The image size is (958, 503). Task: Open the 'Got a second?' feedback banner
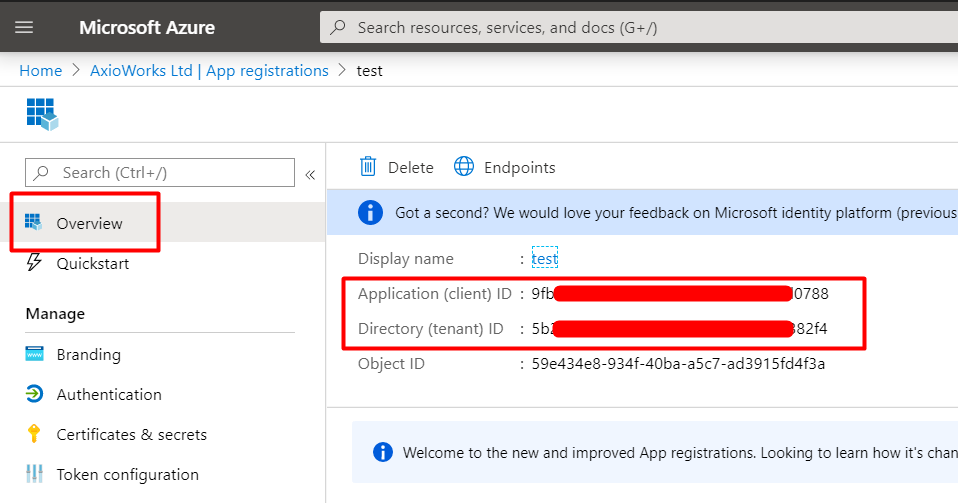pyautogui.click(x=643, y=213)
